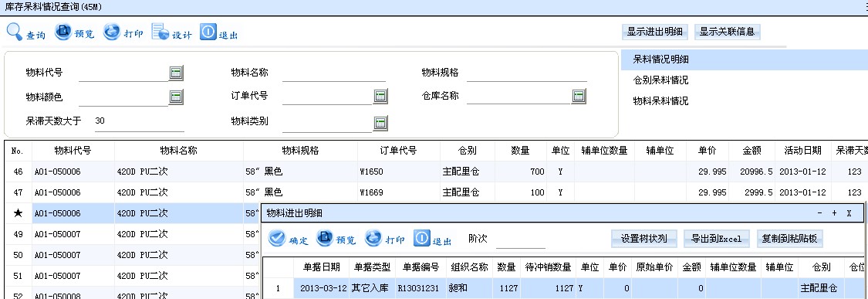This screenshot has width=868, height=299.
Task: Click the amount cell 20996.5
Action: point(751,172)
